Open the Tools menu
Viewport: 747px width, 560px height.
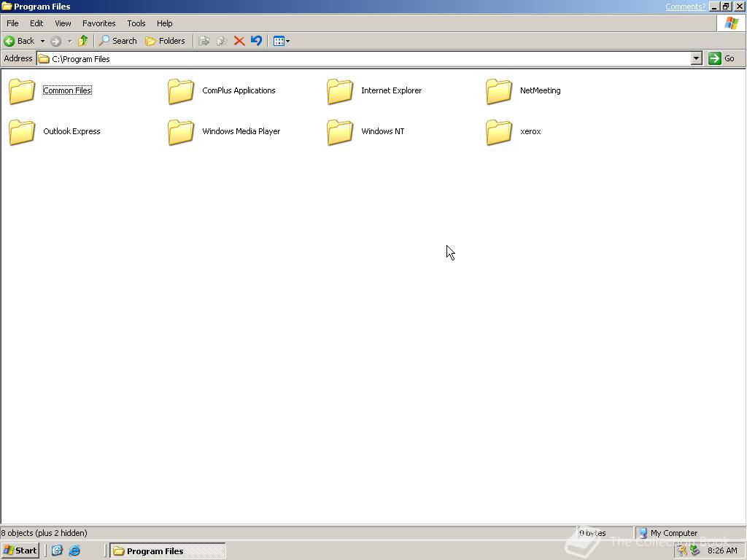coord(136,23)
